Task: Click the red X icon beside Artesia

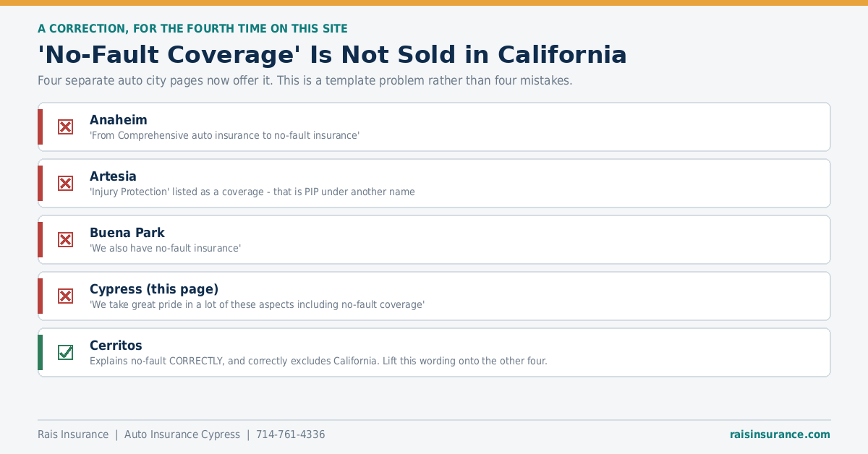Action: click(x=65, y=184)
